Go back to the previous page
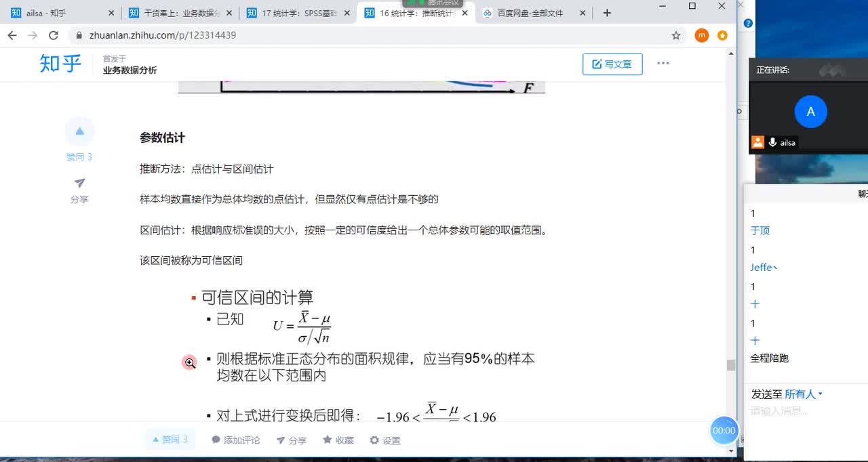Image resolution: width=868 pixels, height=462 pixels. coord(12,35)
